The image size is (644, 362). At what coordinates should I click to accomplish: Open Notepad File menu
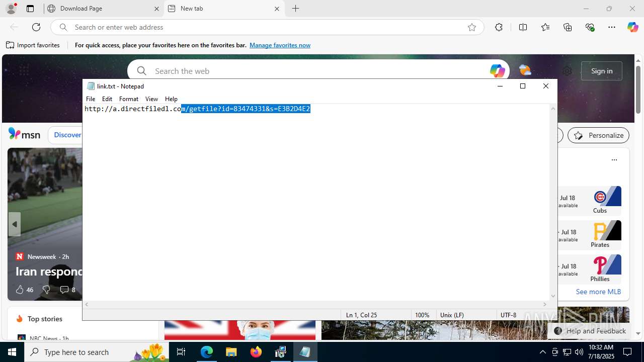(x=91, y=99)
